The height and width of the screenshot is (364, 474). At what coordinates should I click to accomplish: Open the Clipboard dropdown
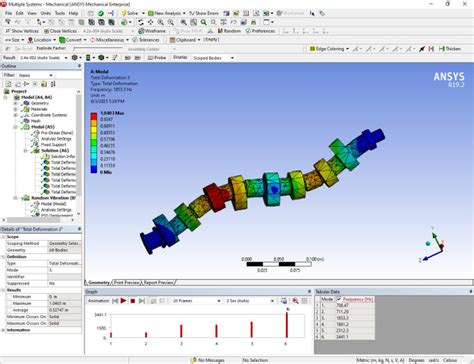point(199,40)
